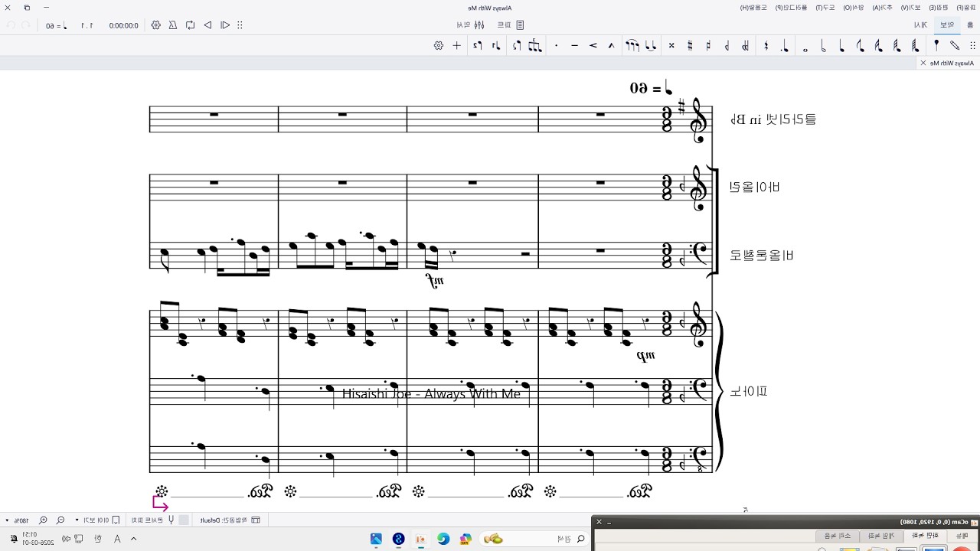This screenshot has width=980, height=551.
Task: Close the Always With Me score tab
Action: [923, 63]
